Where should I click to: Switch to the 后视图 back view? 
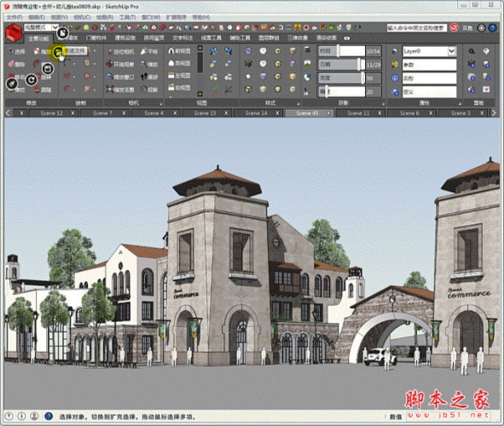point(180,63)
